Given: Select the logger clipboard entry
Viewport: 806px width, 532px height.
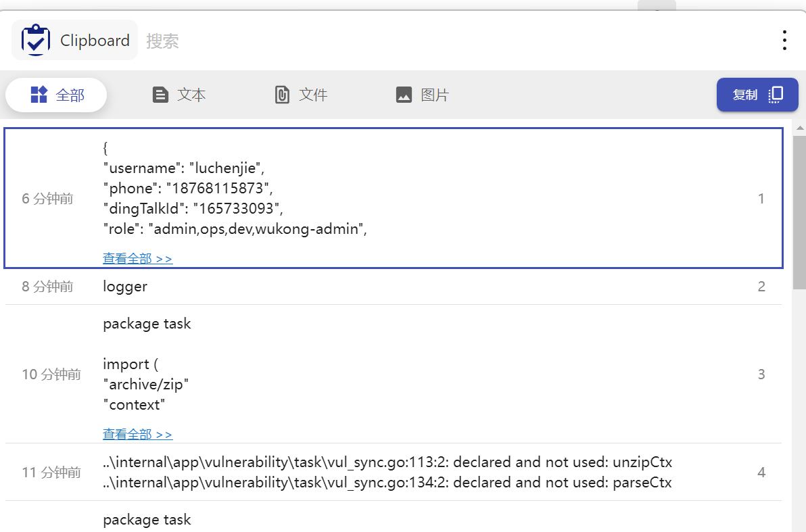Looking at the screenshot, I should [394, 287].
